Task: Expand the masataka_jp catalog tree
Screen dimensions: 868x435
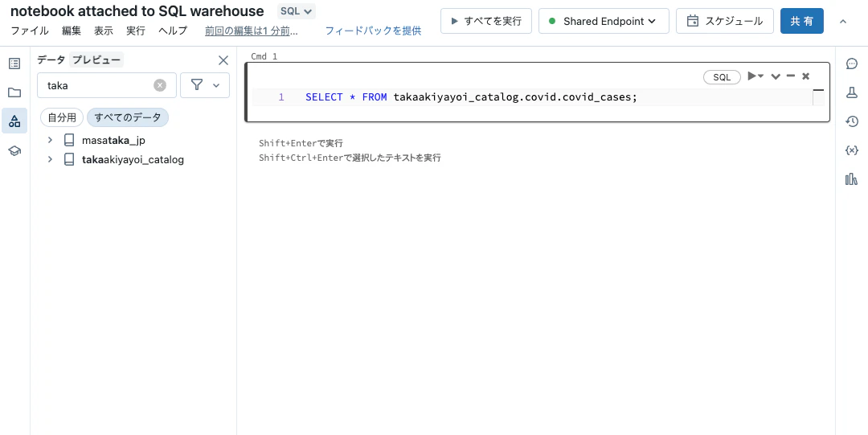Action: pos(50,140)
